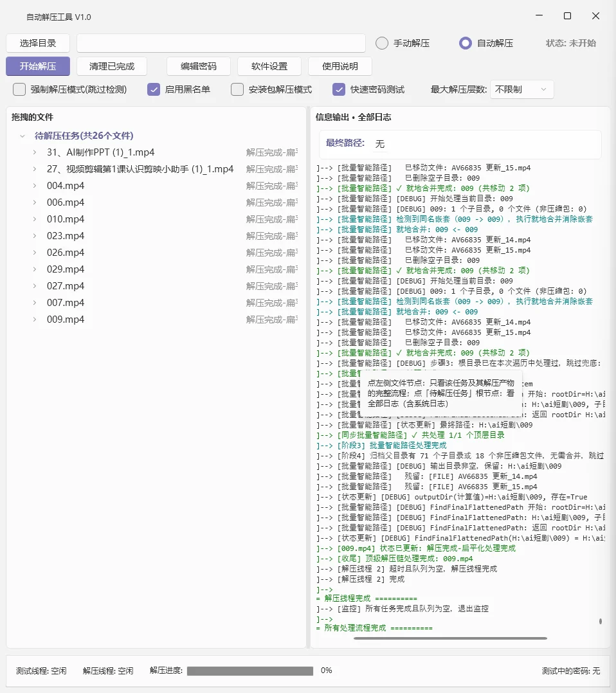
Task: Expand the 31、AI制作PPT (1)_1.mp4 node
Action: tap(35, 152)
